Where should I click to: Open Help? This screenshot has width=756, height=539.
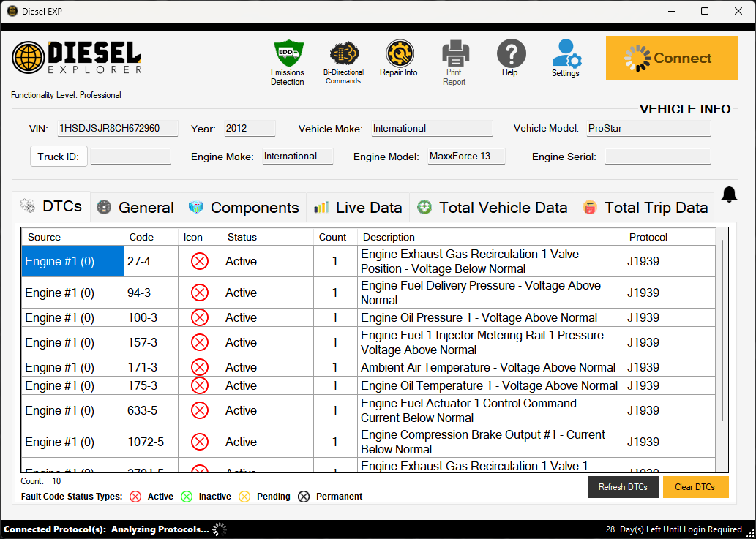click(511, 59)
